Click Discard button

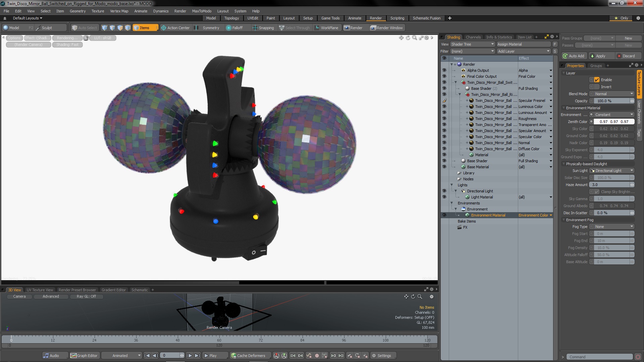[629, 56]
